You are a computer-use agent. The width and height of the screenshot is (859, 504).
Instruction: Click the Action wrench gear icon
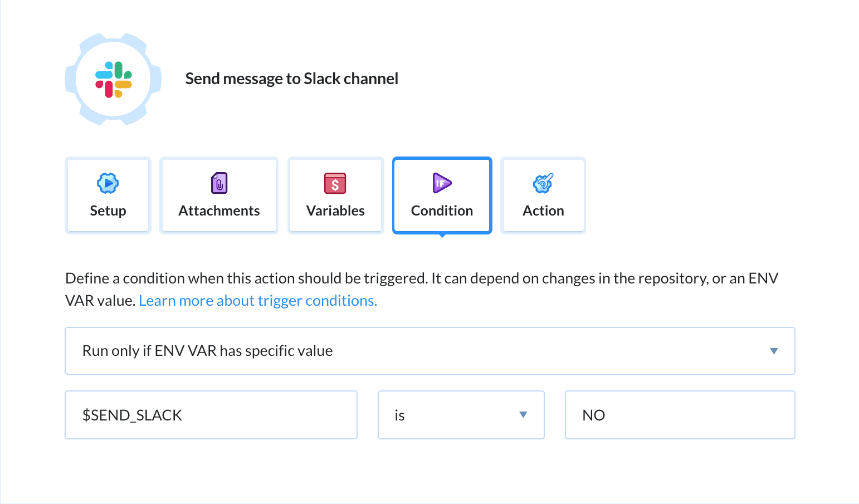pyautogui.click(x=543, y=183)
